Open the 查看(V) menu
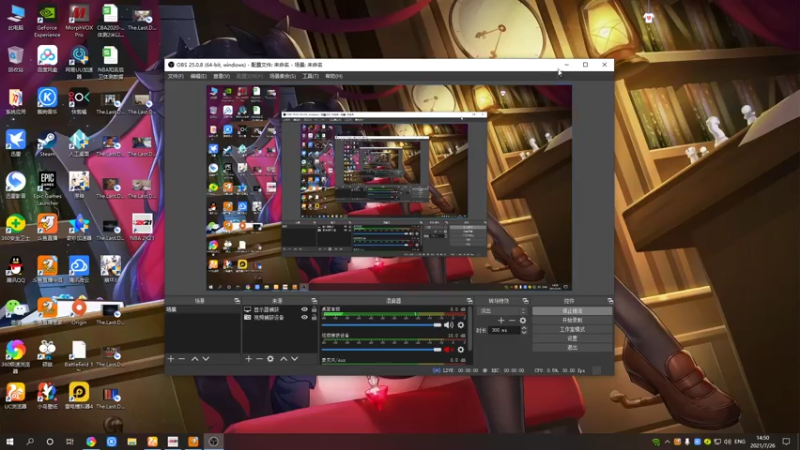800x450 pixels. pos(221,76)
